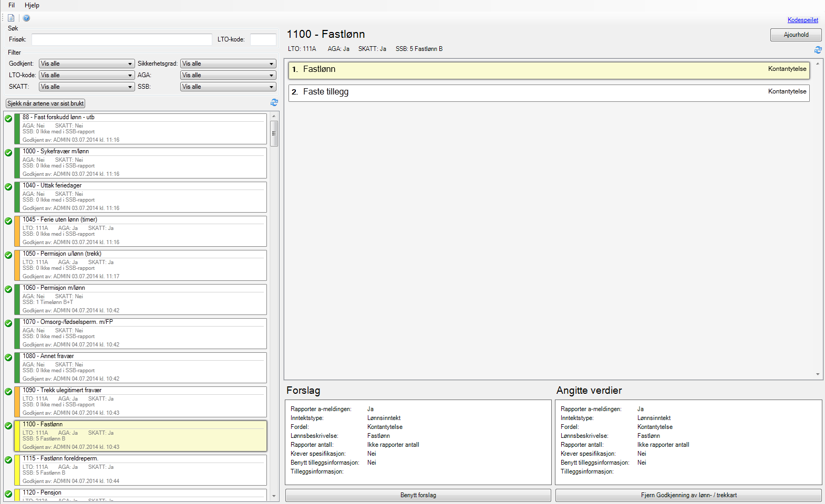Click green check icon for 1000 - Sykefravær m/lønn
The image size is (825, 504).
[x=8, y=153]
